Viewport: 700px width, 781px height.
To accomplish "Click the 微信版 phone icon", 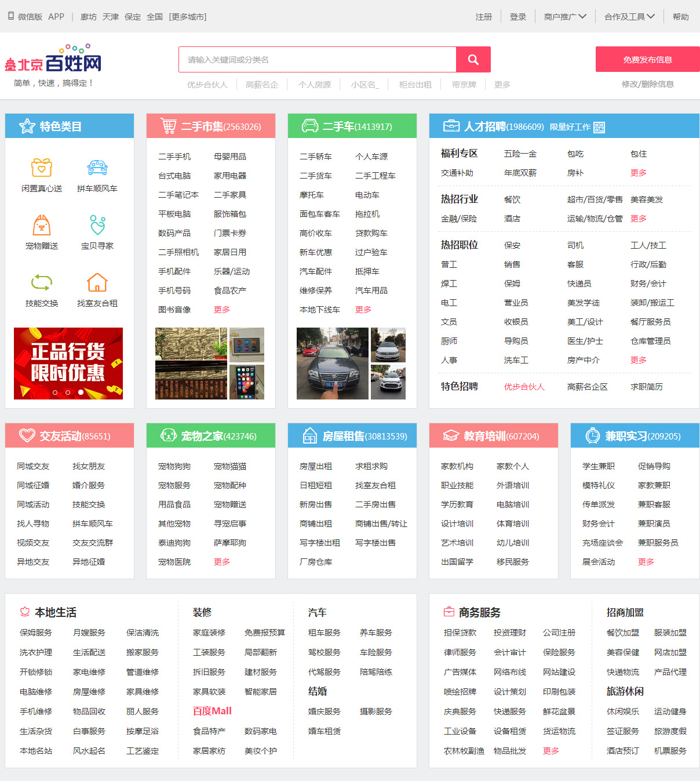I will click(x=11, y=16).
